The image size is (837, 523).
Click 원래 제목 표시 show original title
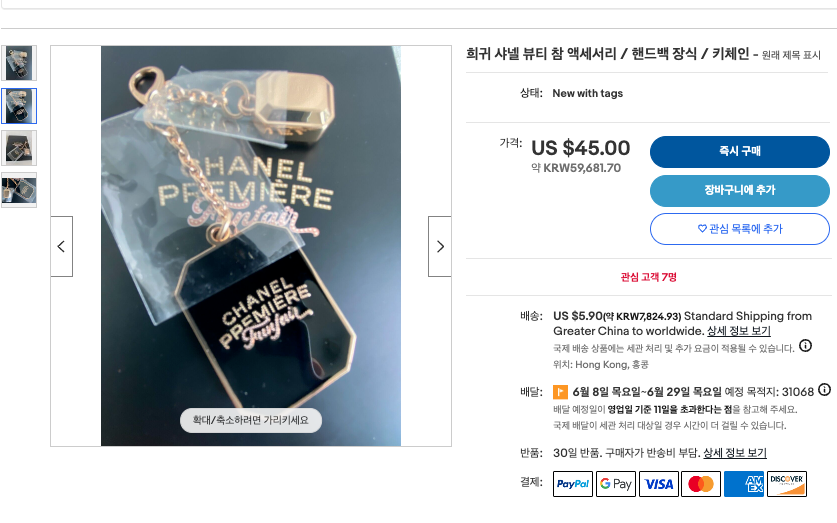(x=791, y=56)
